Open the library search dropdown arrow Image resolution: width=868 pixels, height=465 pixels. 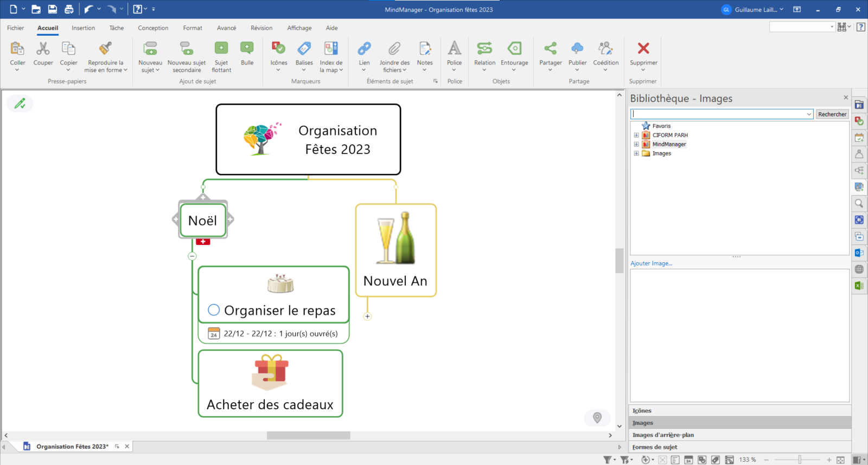point(809,114)
